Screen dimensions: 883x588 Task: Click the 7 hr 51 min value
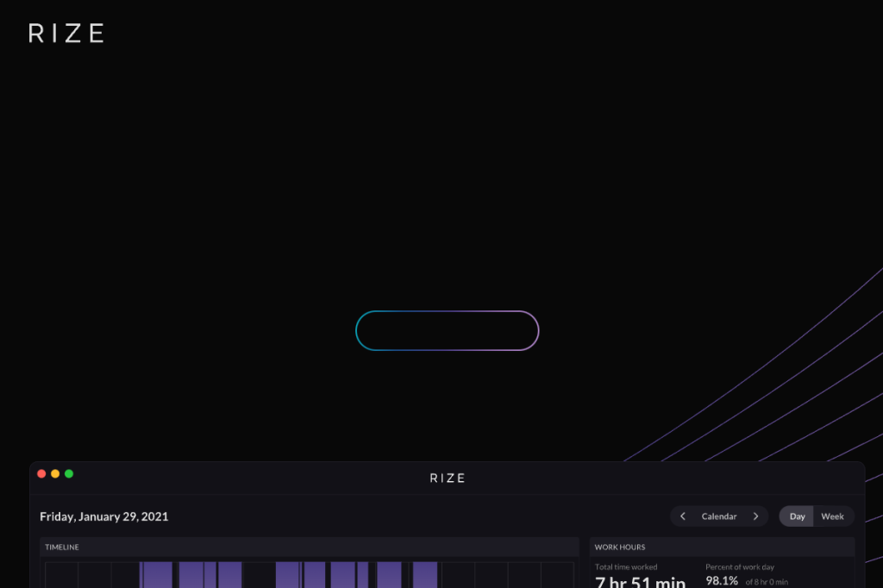click(x=641, y=581)
